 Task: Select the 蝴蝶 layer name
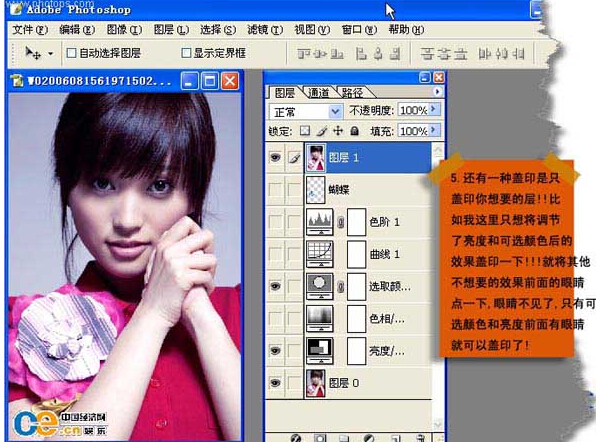339,190
